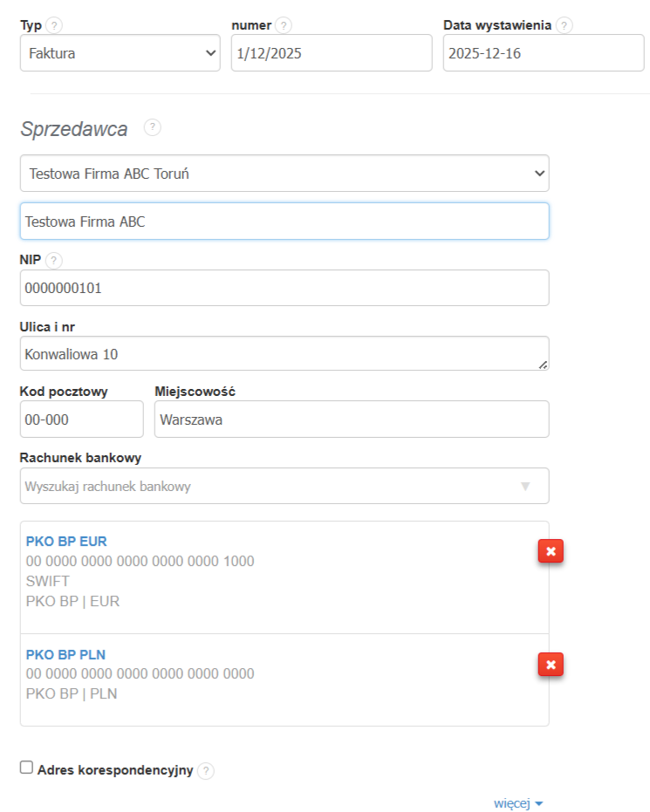This screenshot has height=812, width=650.
Task: Remove the PKO BP EUR bank account
Action: [551, 551]
